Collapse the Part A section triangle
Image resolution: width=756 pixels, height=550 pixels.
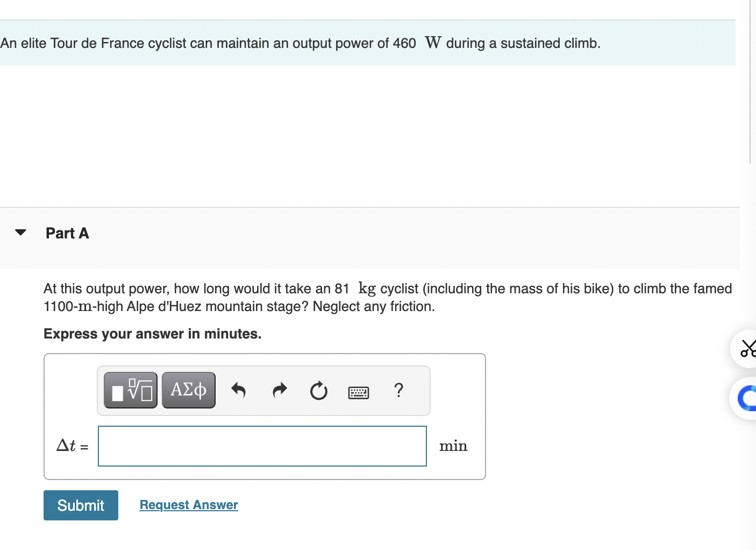(20, 232)
